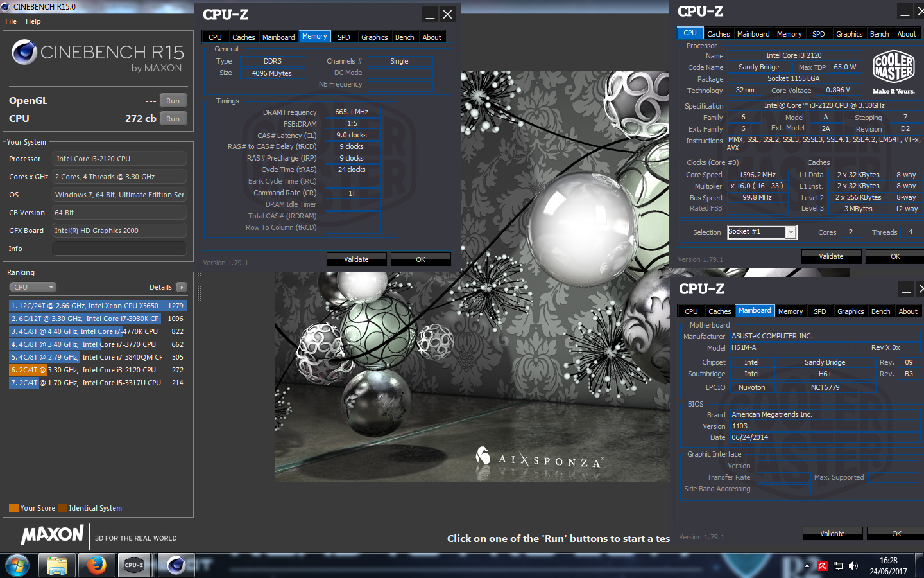
Task: Open SPD tab in Memory CPU-Z window
Action: pos(344,37)
